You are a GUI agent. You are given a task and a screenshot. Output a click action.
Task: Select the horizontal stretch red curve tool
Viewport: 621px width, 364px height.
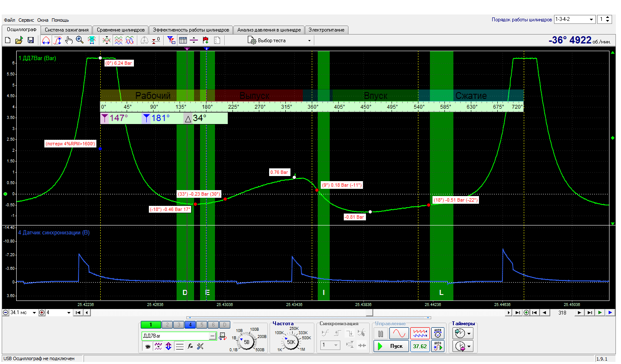pyautogui.click(x=46, y=40)
